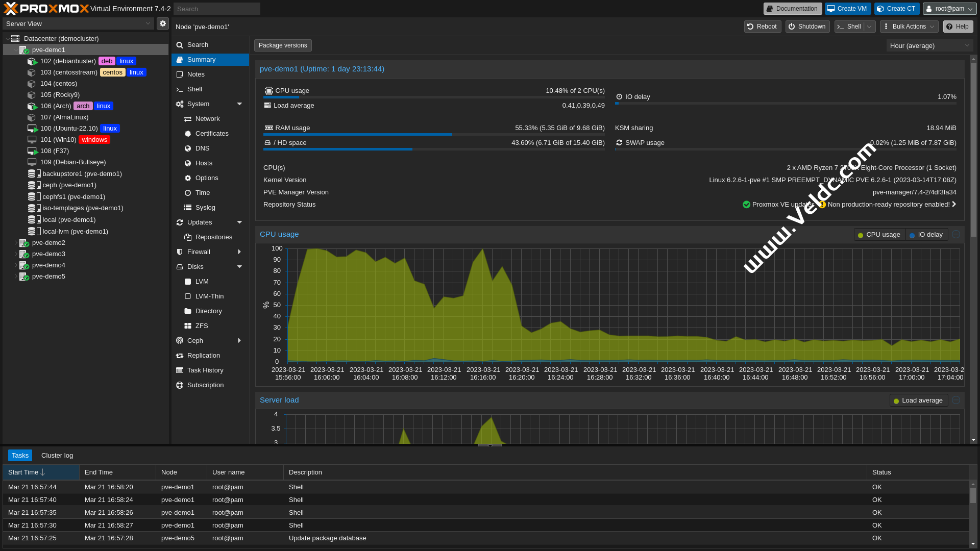Click the CPU usage progress bar
The height and width of the screenshot is (551, 980).
click(434, 97)
